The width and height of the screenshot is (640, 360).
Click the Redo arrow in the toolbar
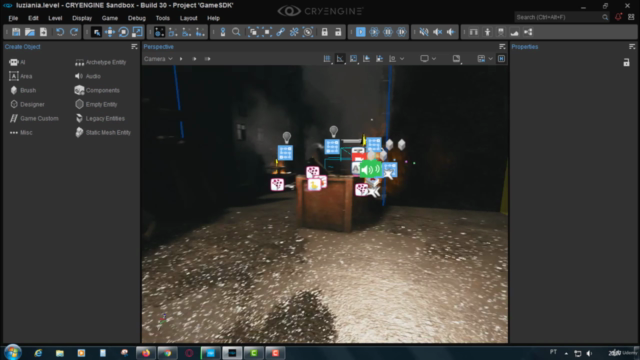click(74, 32)
